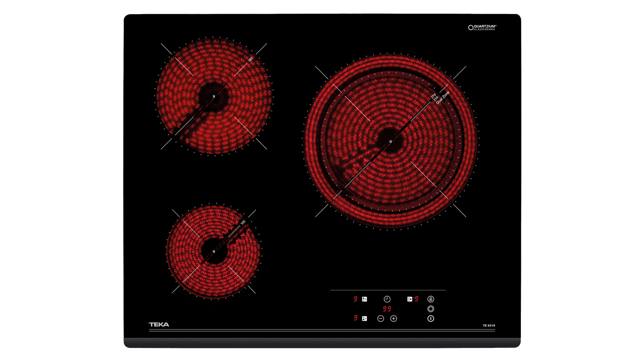The height and width of the screenshot is (362, 644).
Task: Click the TEKA brand logo
Action: click(159, 325)
